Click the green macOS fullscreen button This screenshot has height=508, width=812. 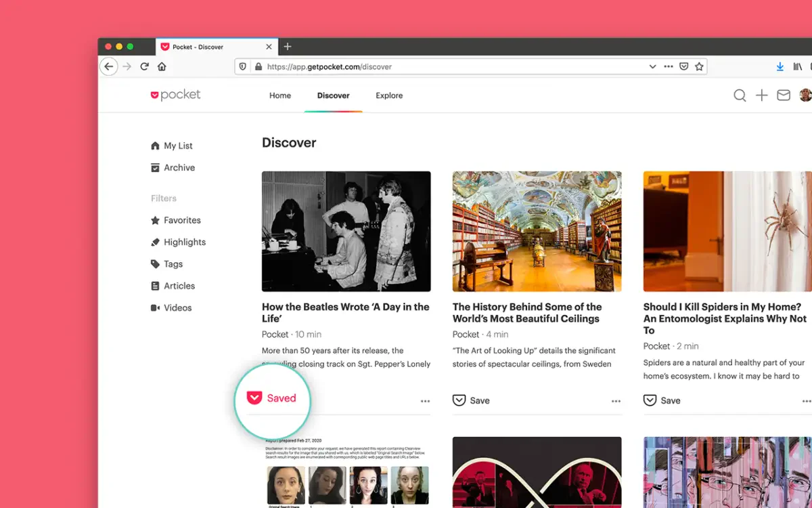pos(130,47)
